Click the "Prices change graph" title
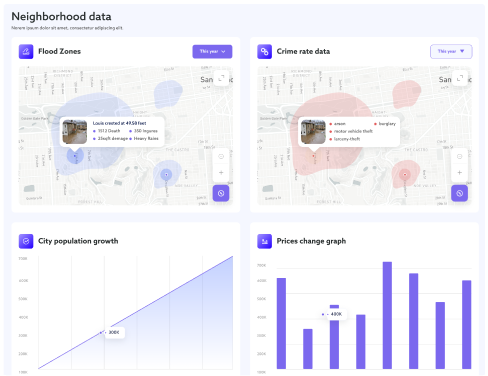Screen dimensions: 488x376 (x=311, y=241)
